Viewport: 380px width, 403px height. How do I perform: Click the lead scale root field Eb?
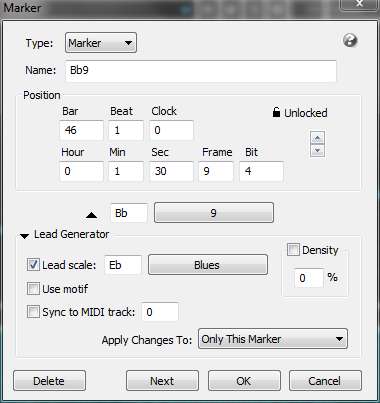123,265
